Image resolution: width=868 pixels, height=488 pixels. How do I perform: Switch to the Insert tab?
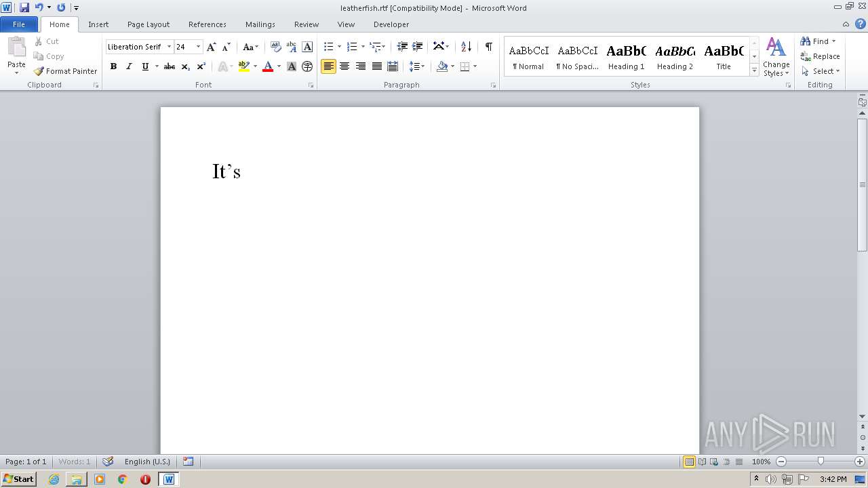pos(98,24)
